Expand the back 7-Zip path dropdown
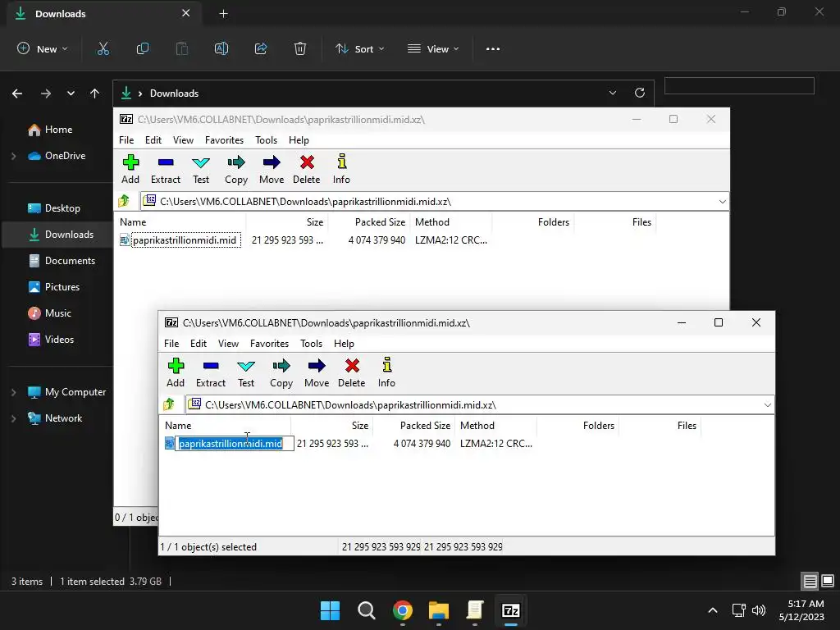Screen dimensions: 840x630 click(x=722, y=202)
